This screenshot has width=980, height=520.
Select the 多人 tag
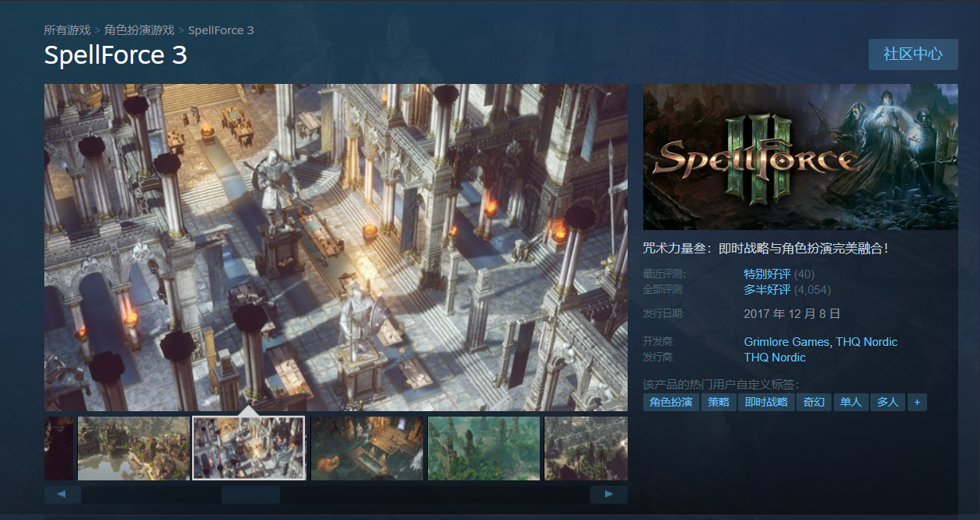pos(887,402)
